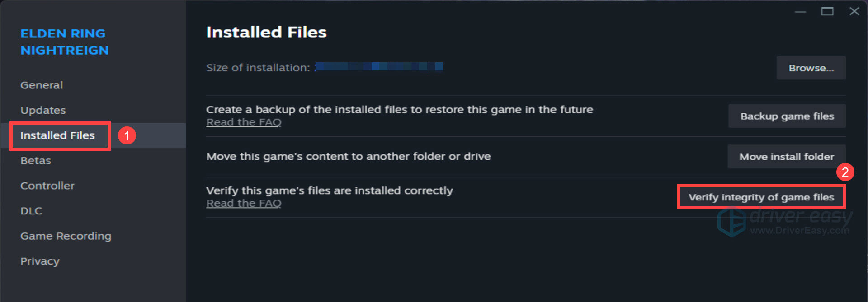Click the ELDEN RING NIGHTREIGN title
Image resolution: width=868 pixels, height=302 pixels.
(x=65, y=42)
